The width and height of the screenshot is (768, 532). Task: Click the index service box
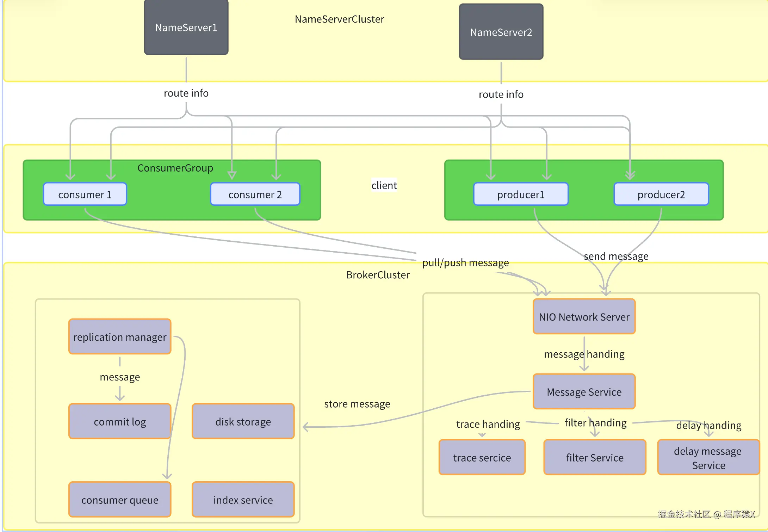click(243, 499)
